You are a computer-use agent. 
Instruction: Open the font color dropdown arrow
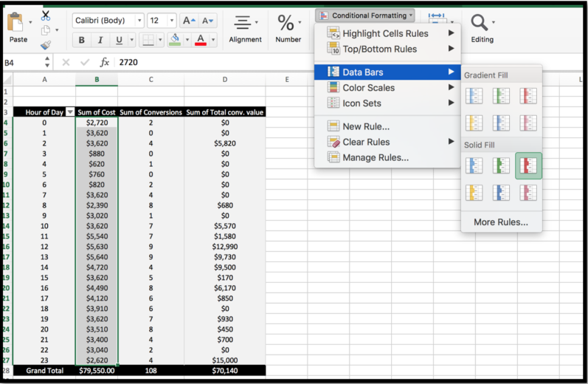[213, 40]
